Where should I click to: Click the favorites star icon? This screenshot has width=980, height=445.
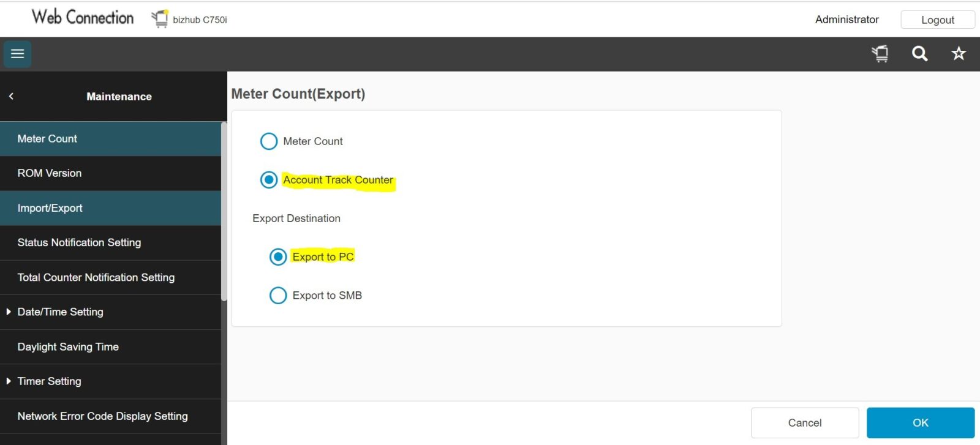(x=959, y=54)
